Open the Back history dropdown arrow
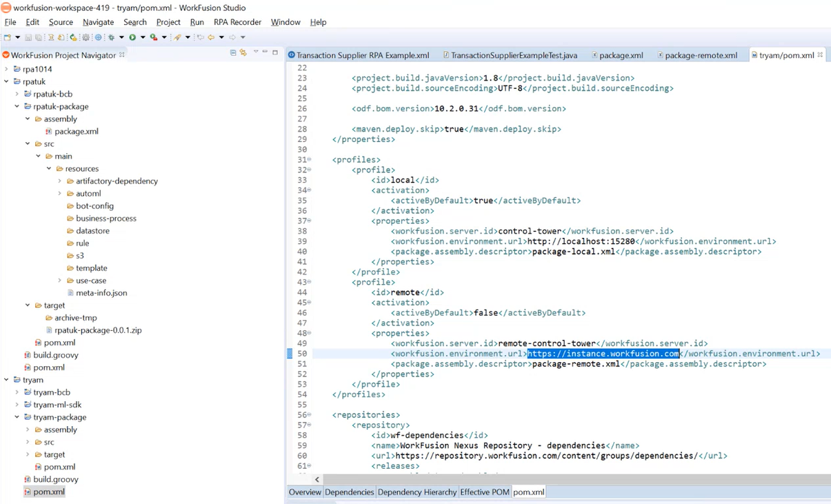The width and height of the screenshot is (831, 504). click(221, 37)
